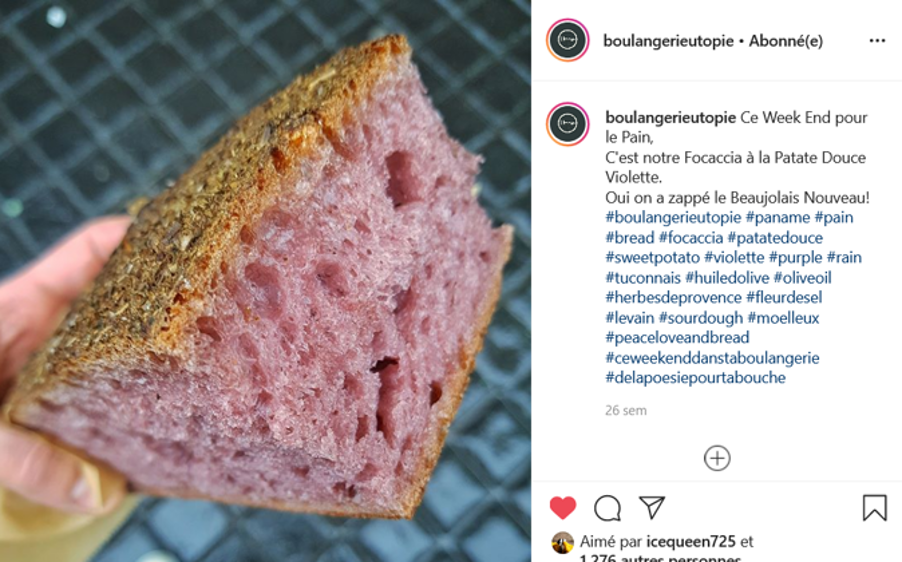Image resolution: width=902 pixels, height=562 pixels.
Task: Click icequeen725's small liker avatar
Action: click(x=563, y=542)
